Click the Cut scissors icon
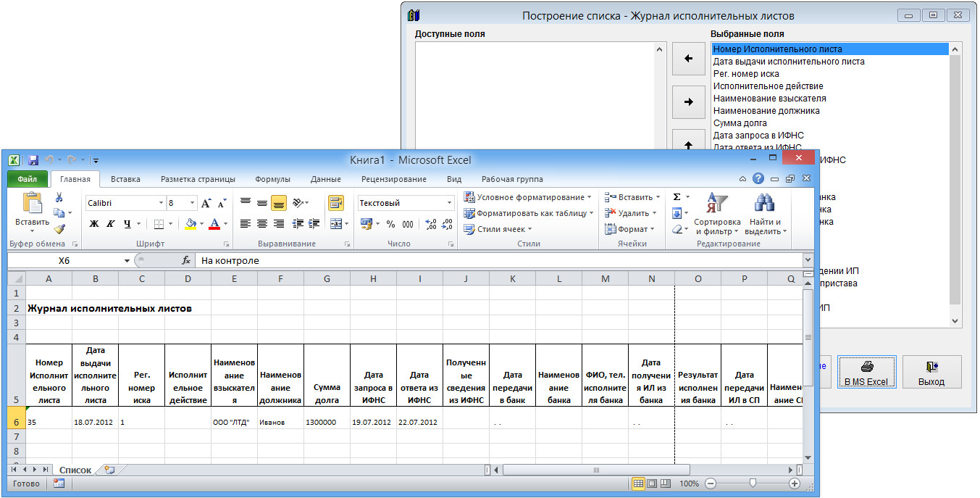Image resolution: width=980 pixels, height=498 pixels. 59,197
